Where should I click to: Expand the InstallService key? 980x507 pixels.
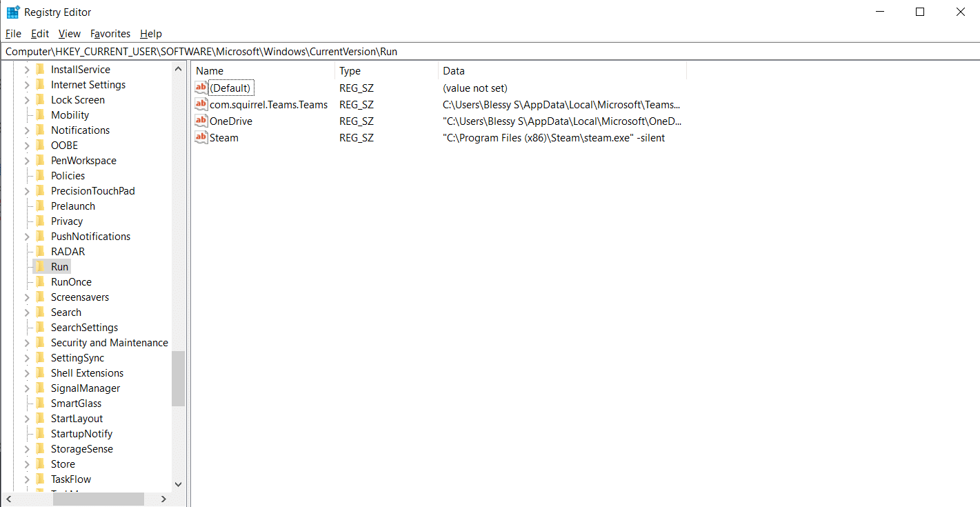27,70
